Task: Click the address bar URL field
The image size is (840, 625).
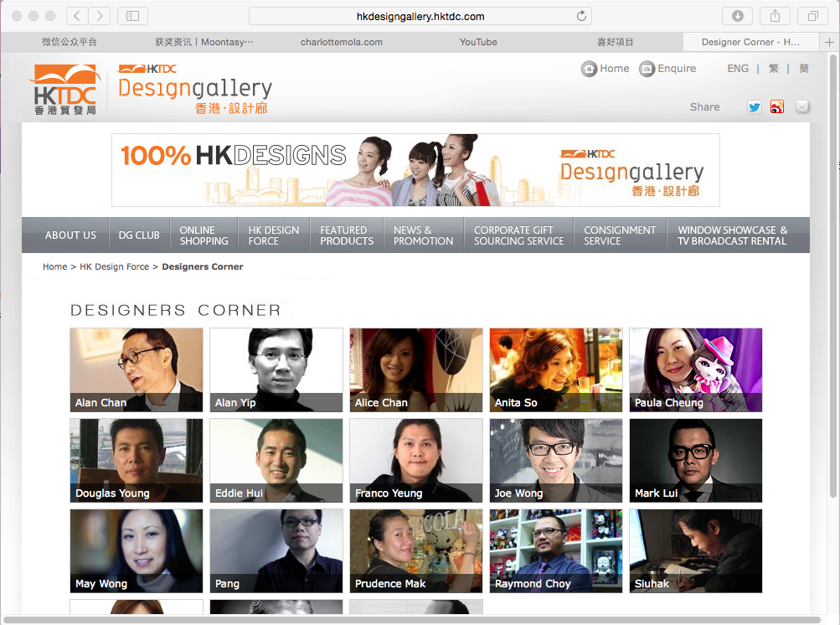Action: tap(420, 16)
